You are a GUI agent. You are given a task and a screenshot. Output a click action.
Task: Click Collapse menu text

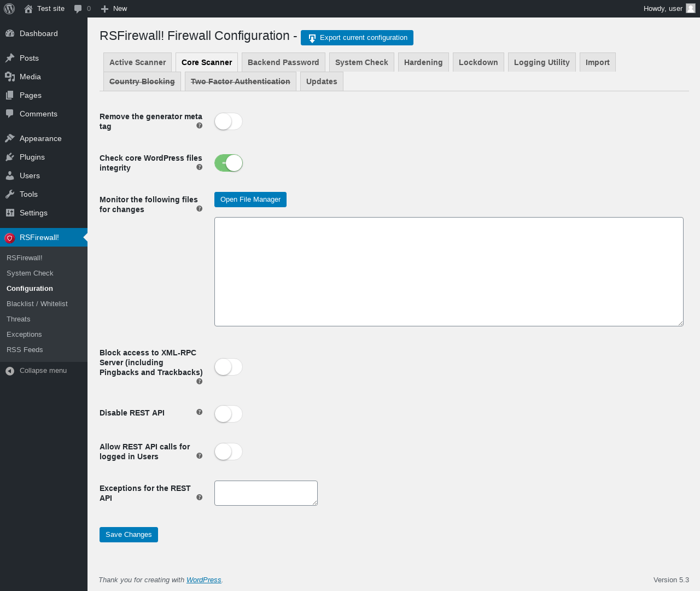click(x=43, y=371)
